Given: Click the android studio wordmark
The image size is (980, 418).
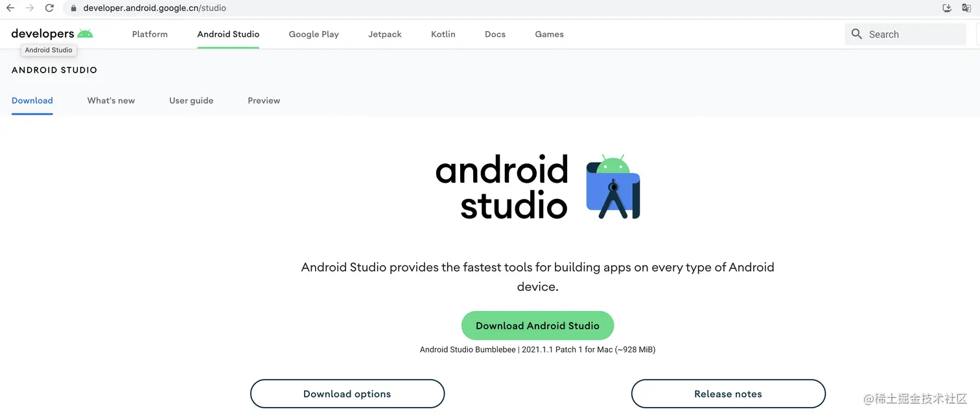Looking at the screenshot, I should pyautogui.click(x=502, y=187).
